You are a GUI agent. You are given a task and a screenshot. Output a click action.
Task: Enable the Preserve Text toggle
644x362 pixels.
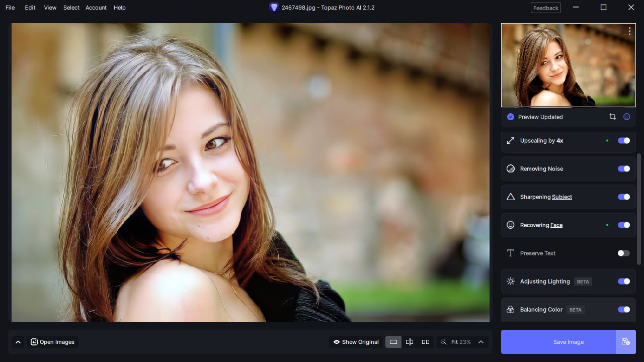pos(623,253)
